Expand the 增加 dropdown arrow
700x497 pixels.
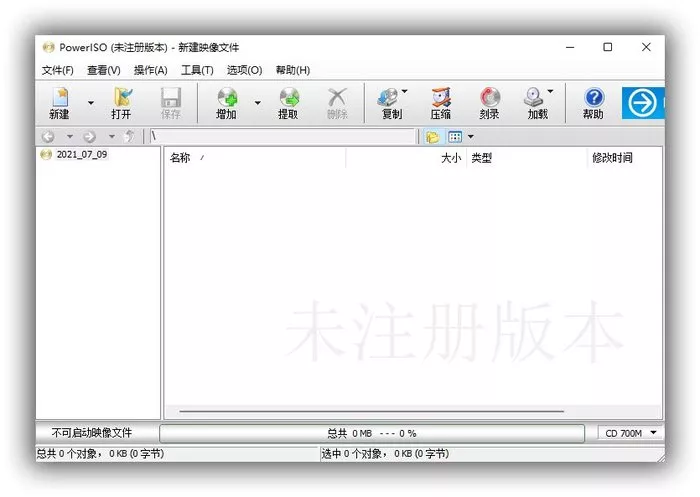pyautogui.click(x=258, y=103)
